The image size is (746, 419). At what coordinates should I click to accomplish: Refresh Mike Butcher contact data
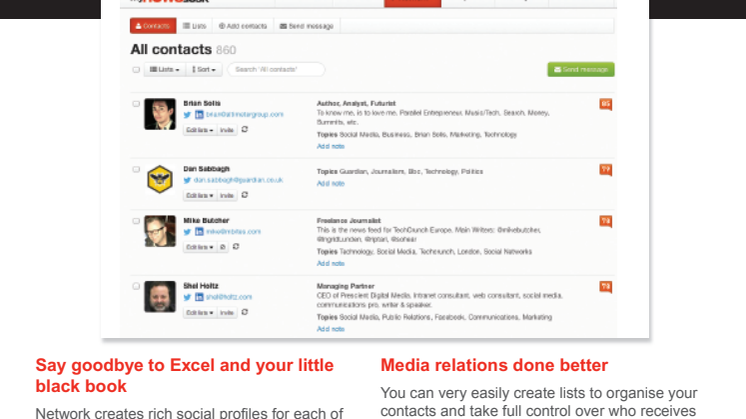236,247
